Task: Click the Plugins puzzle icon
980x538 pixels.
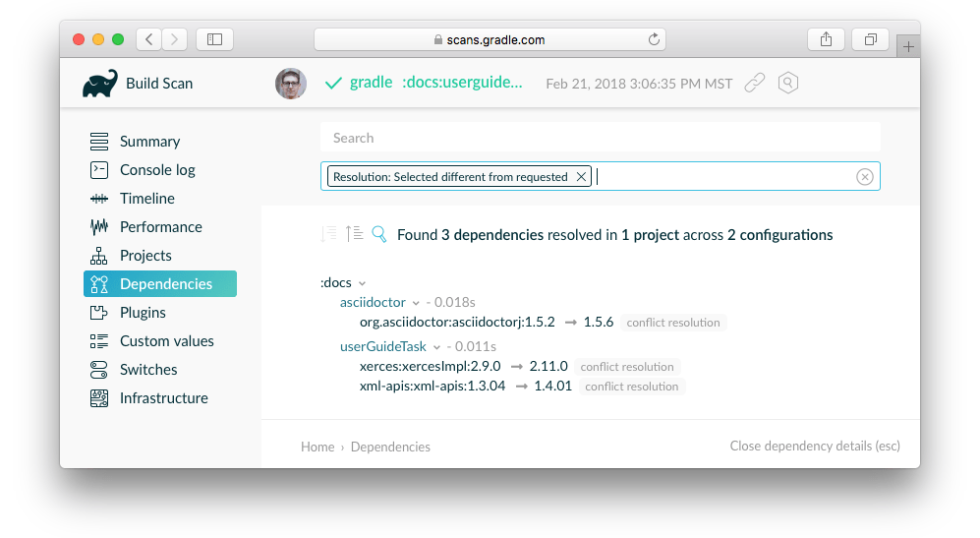Action: [x=98, y=313]
